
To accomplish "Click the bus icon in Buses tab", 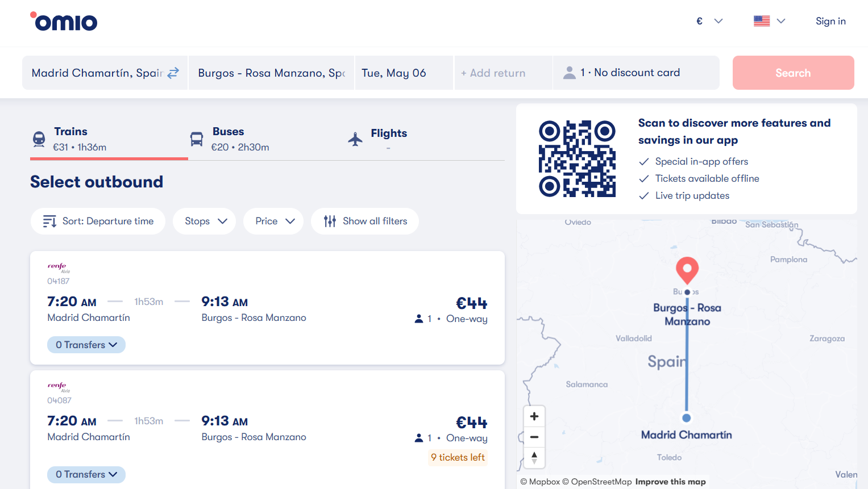I will tap(197, 139).
